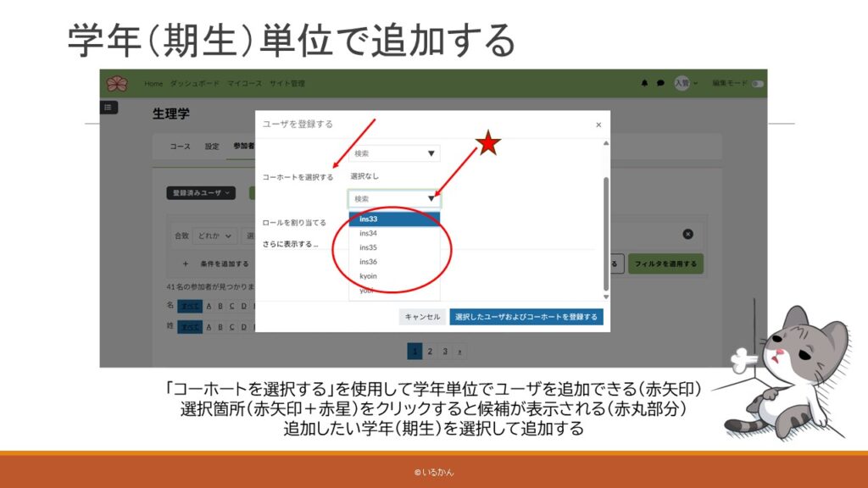Screen dimensions: 868x488
Task: Click the Moodle site logo icon
Action: 117,84
